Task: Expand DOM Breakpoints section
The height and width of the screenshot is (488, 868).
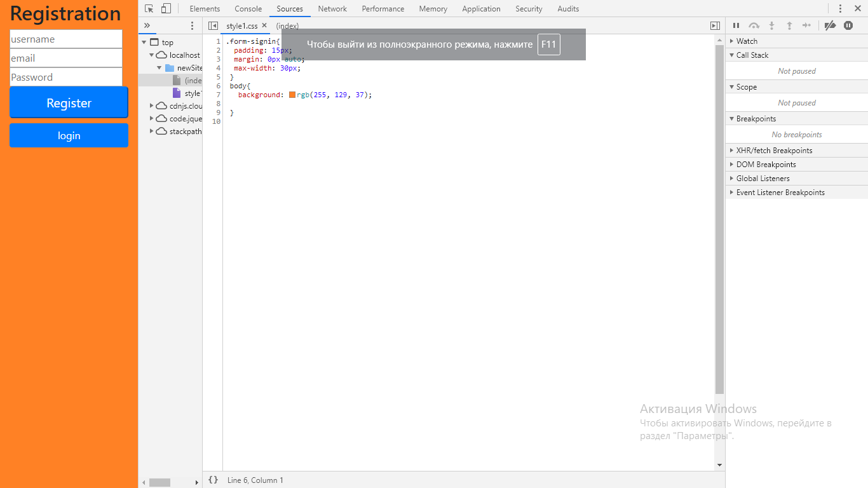Action: tap(797, 165)
